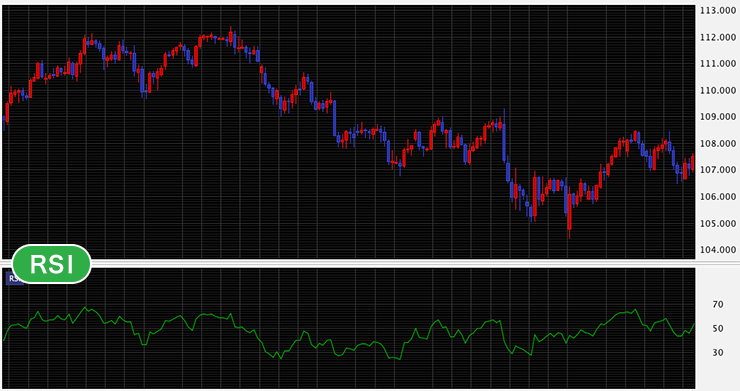Select the 109.000 price level label
Screen dimensions: 740x391
coord(717,117)
